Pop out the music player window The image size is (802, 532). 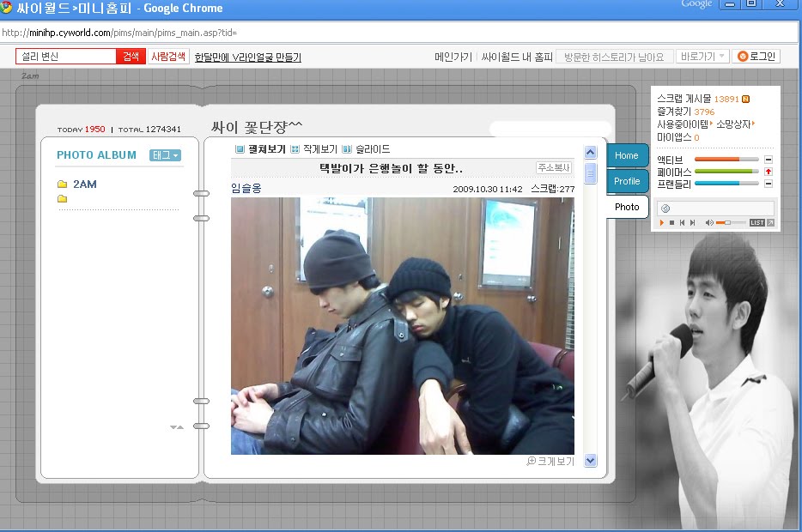point(770,223)
